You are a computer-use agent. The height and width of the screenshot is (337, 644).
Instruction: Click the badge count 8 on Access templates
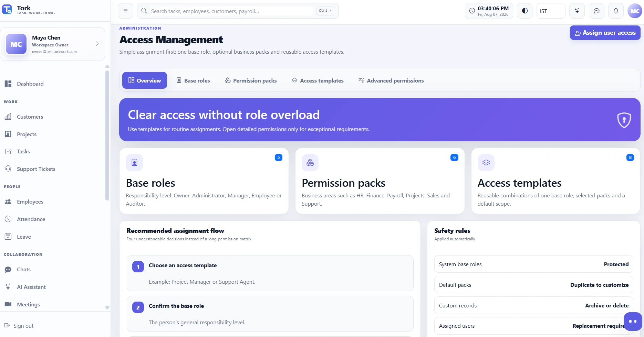[630, 157]
